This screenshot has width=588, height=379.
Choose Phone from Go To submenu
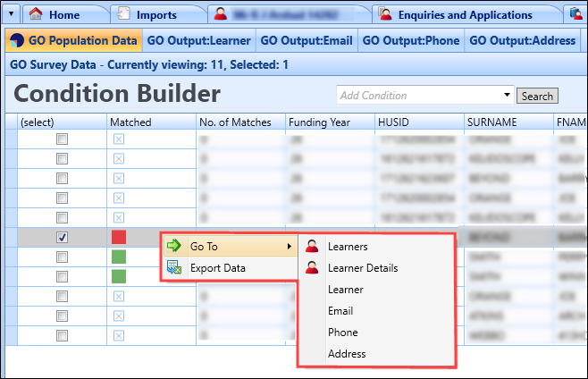(377, 333)
